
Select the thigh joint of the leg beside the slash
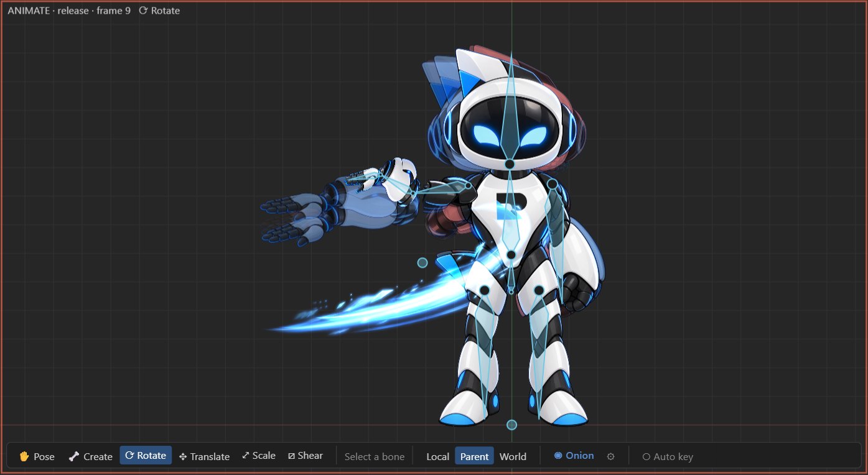[485, 290]
